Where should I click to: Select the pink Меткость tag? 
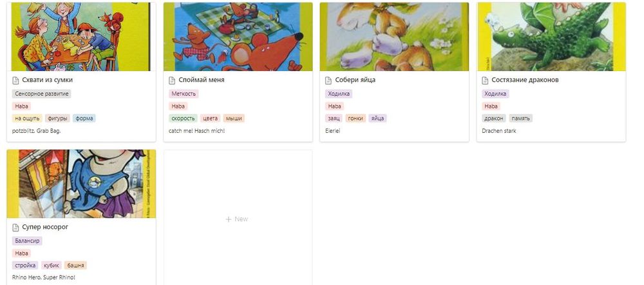(x=184, y=93)
